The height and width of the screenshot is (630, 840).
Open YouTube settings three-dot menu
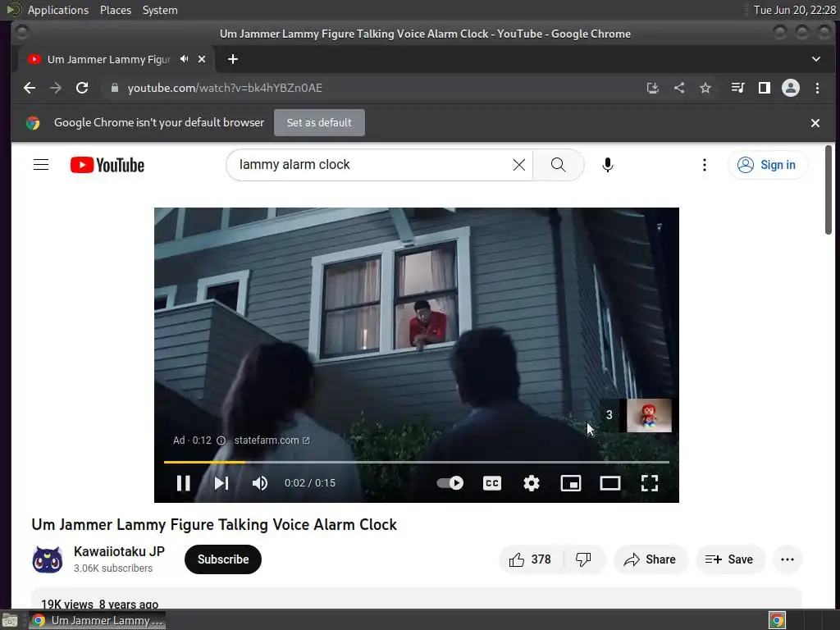(x=705, y=165)
